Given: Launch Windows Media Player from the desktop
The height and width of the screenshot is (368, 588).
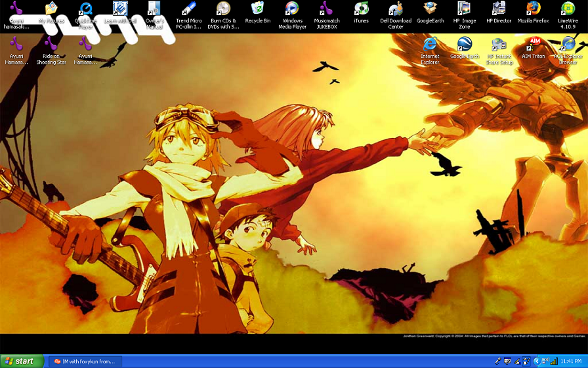Looking at the screenshot, I should pyautogui.click(x=292, y=15).
